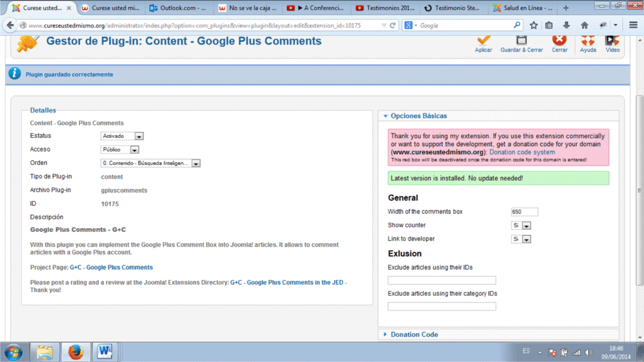Open the Firefox hamburger menu

[633, 26]
